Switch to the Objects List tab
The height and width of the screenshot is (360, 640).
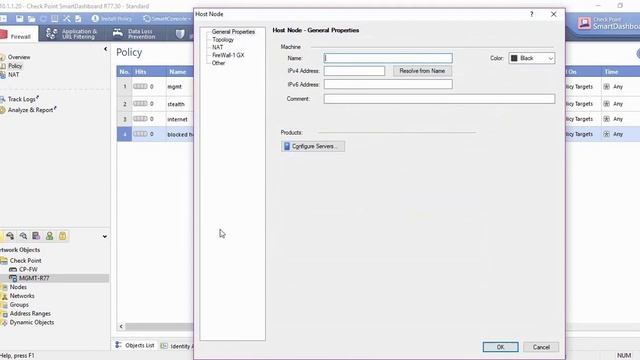[x=135, y=345]
